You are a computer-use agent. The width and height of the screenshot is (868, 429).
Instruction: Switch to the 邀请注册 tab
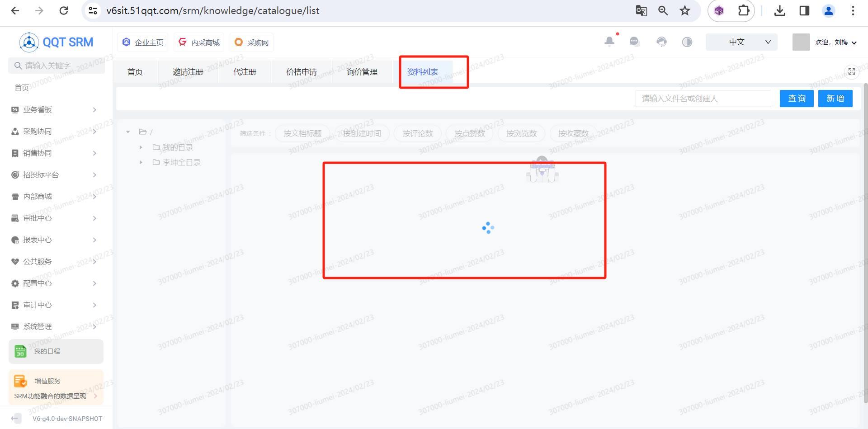(x=188, y=72)
